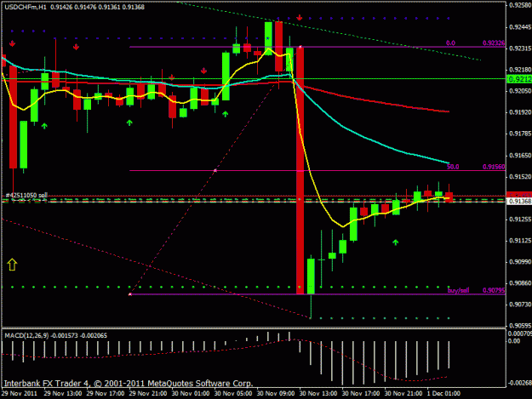Click the 30 Nov 21:00 time label
The height and width of the screenshot is (399, 532).
403,394
